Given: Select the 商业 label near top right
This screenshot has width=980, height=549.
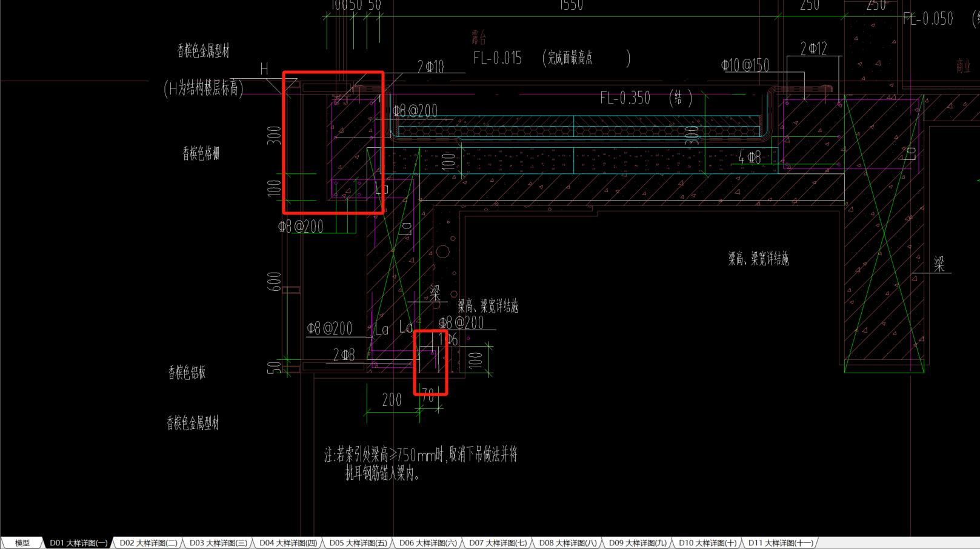Looking at the screenshot, I should pyautogui.click(x=963, y=66).
